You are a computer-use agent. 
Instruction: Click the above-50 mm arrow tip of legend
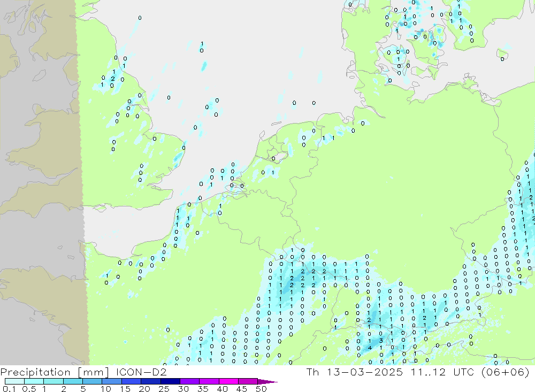268,382
